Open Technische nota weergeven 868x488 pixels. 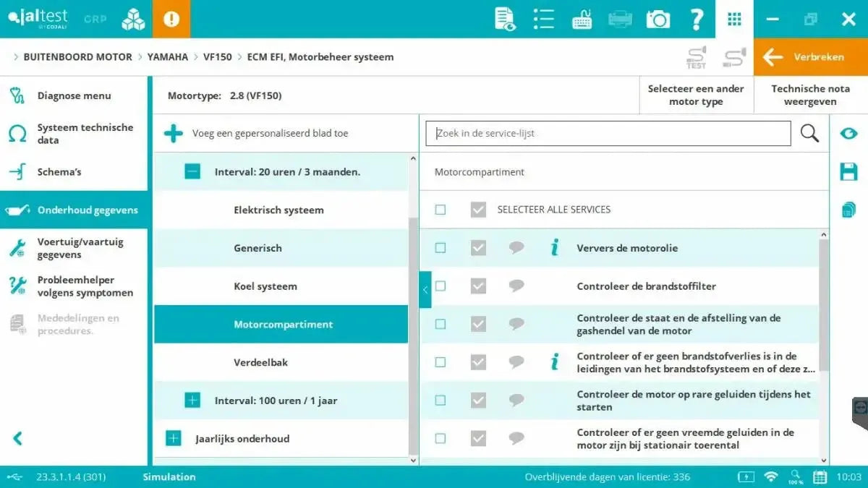pos(810,95)
